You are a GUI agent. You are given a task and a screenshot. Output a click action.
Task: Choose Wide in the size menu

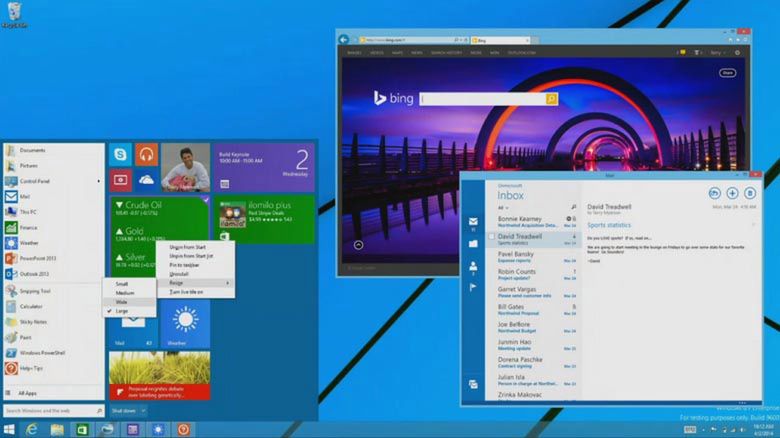pyautogui.click(x=122, y=302)
